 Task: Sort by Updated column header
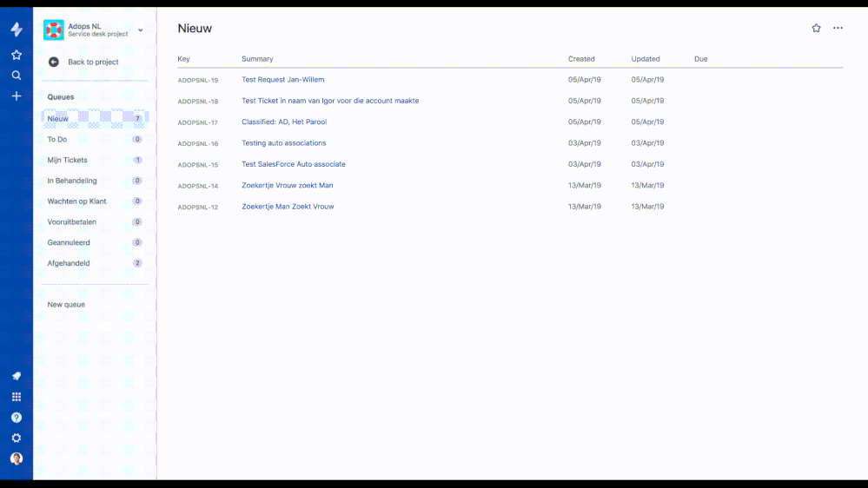click(646, 59)
